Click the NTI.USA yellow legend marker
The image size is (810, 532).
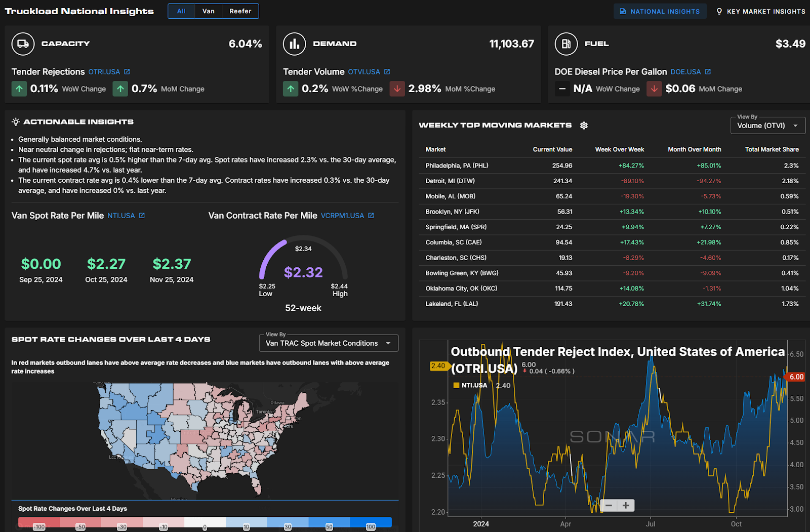pos(456,385)
